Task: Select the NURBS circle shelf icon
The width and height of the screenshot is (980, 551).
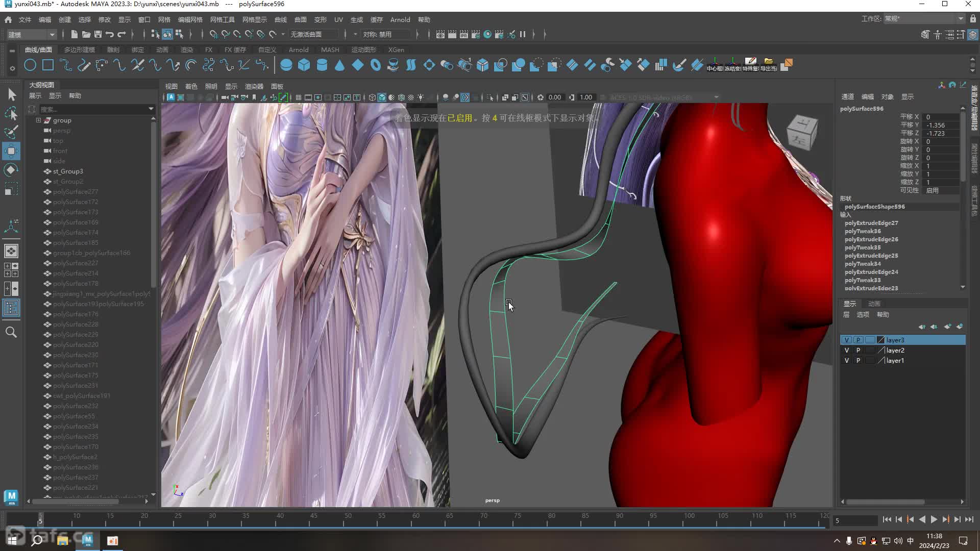Action: pos(30,65)
